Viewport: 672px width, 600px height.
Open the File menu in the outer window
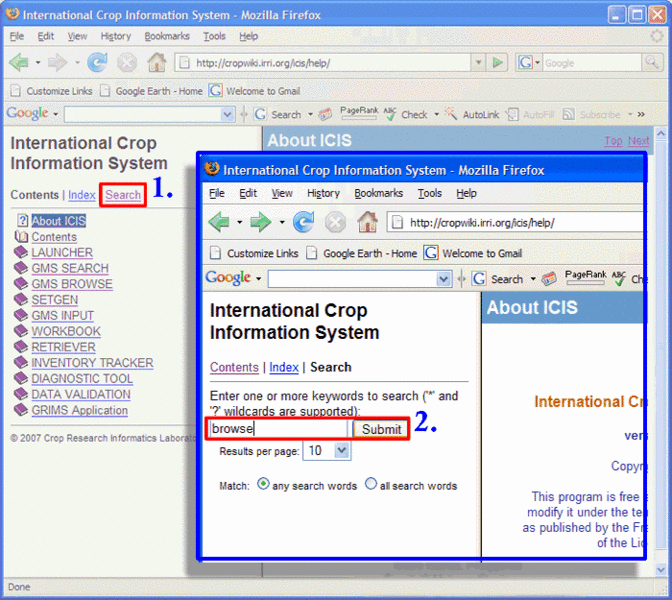(17, 36)
